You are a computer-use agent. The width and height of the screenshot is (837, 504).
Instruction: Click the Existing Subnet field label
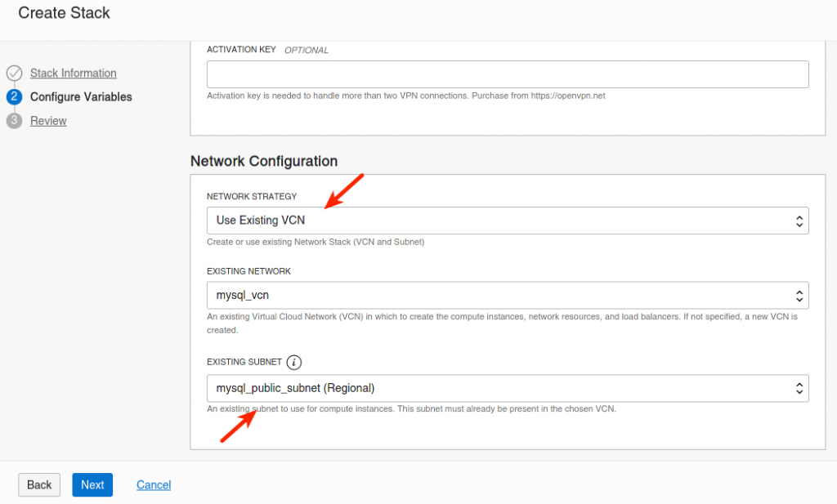point(244,362)
